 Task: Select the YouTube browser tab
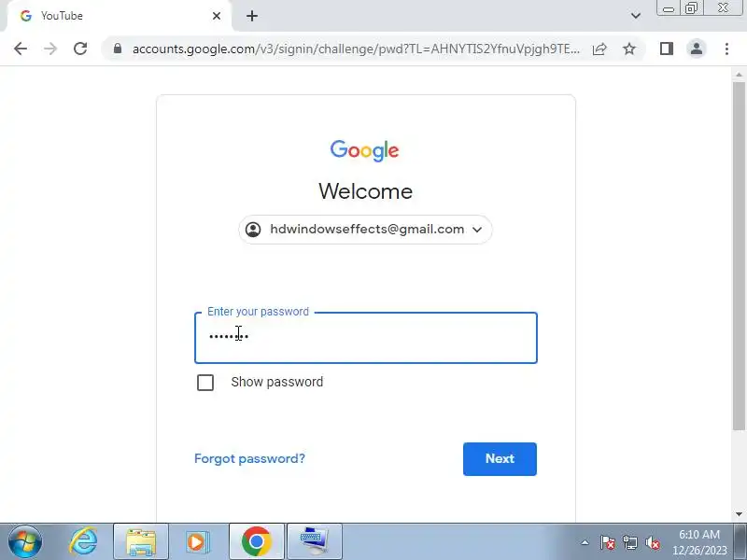(117, 16)
